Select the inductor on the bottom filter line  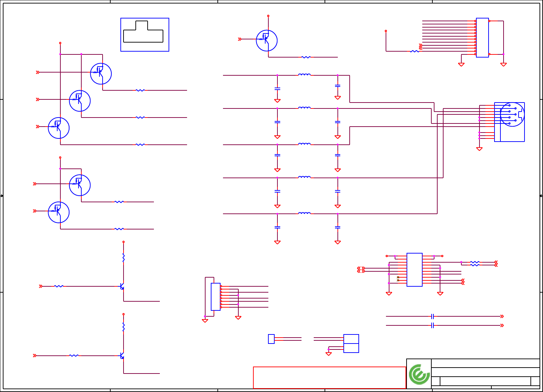point(304,213)
